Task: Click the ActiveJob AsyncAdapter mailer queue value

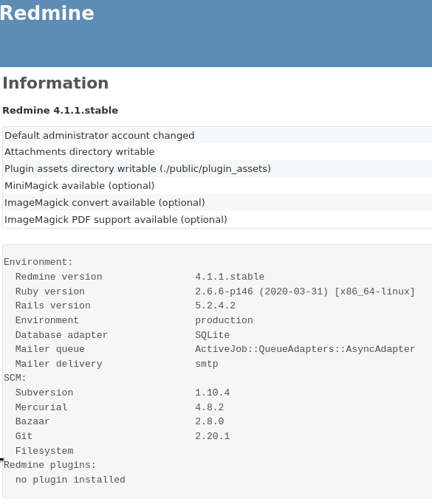Action: pyautogui.click(x=305, y=349)
